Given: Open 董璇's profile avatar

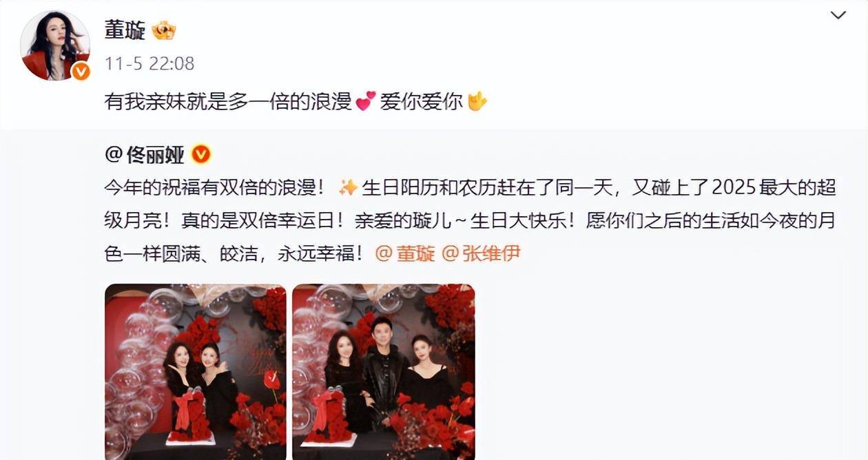Looking at the screenshot, I should (x=55, y=45).
